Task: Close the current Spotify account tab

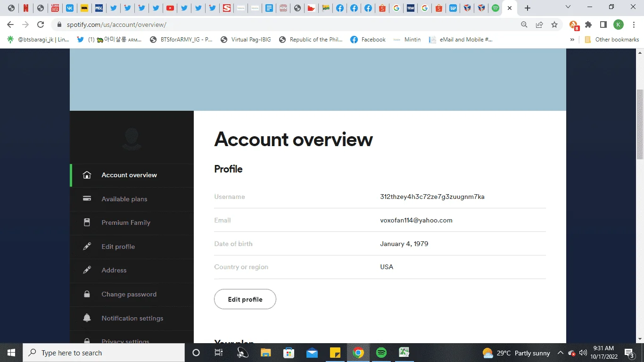Action: 510,8
